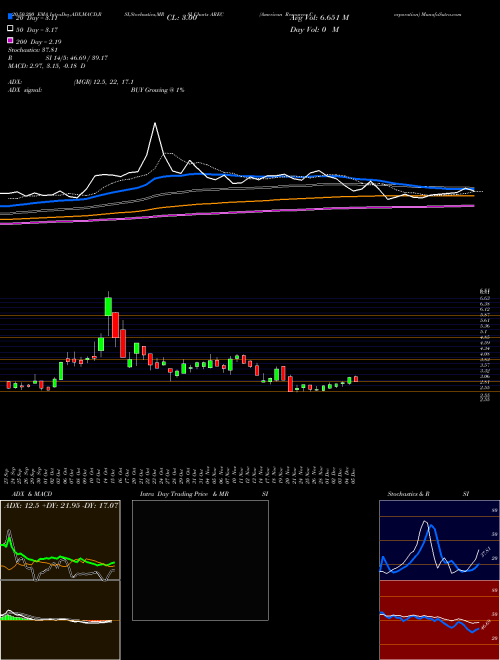Click the 'Stochastics & R SI' panel title
500x660 pixels.
(428, 494)
